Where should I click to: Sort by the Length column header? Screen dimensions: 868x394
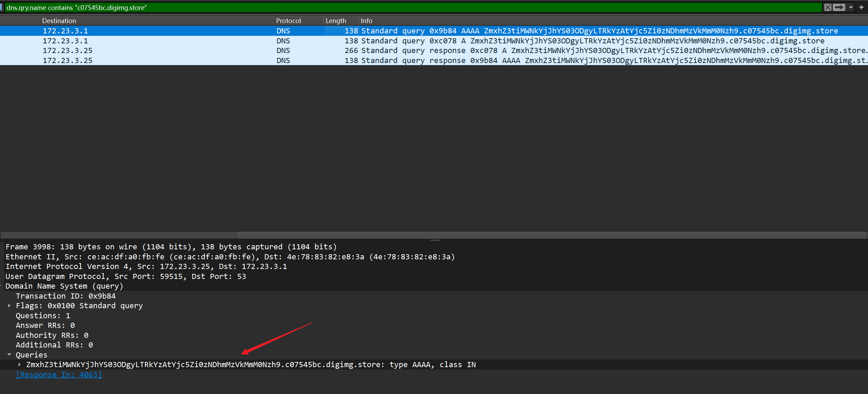(336, 21)
